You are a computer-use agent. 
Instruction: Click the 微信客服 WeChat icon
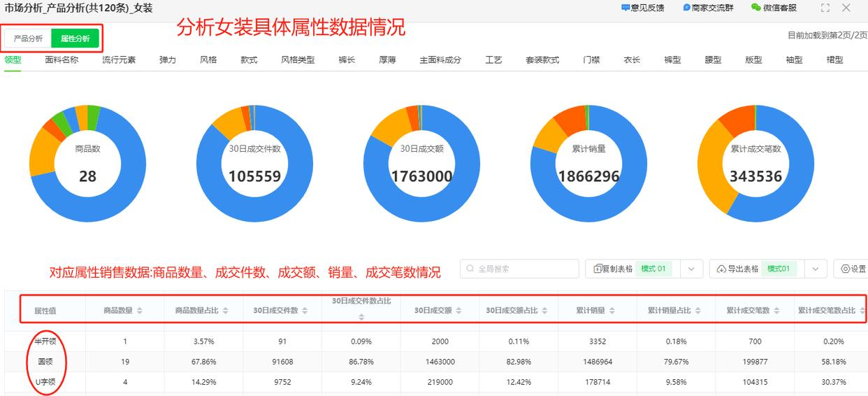coord(756,8)
